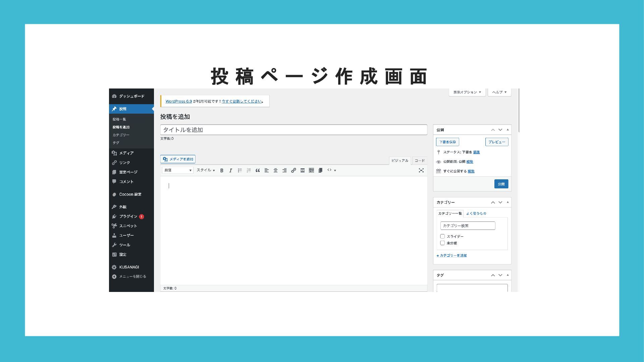Center align the text
The width and height of the screenshot is (644, 362).
[x=275, y=171]
